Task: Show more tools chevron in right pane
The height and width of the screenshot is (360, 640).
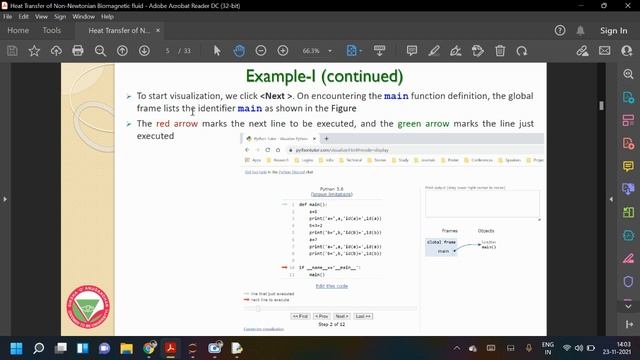Action: click(x=628, y=306)
